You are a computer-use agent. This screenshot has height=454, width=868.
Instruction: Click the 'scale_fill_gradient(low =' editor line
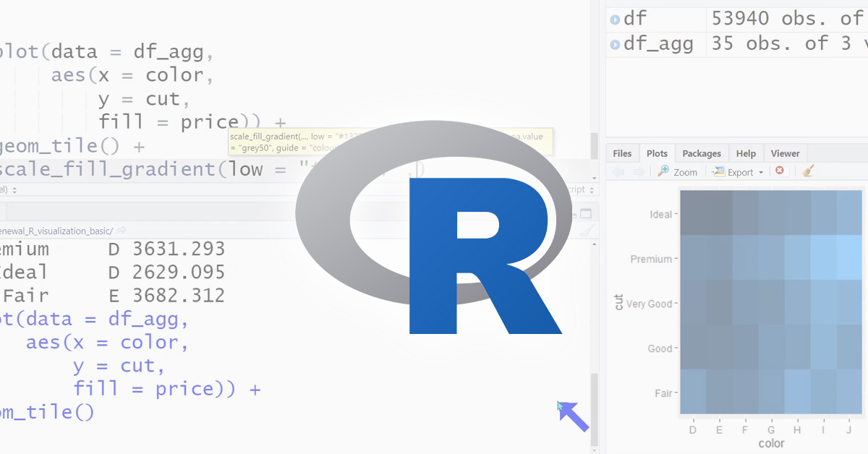145,170
